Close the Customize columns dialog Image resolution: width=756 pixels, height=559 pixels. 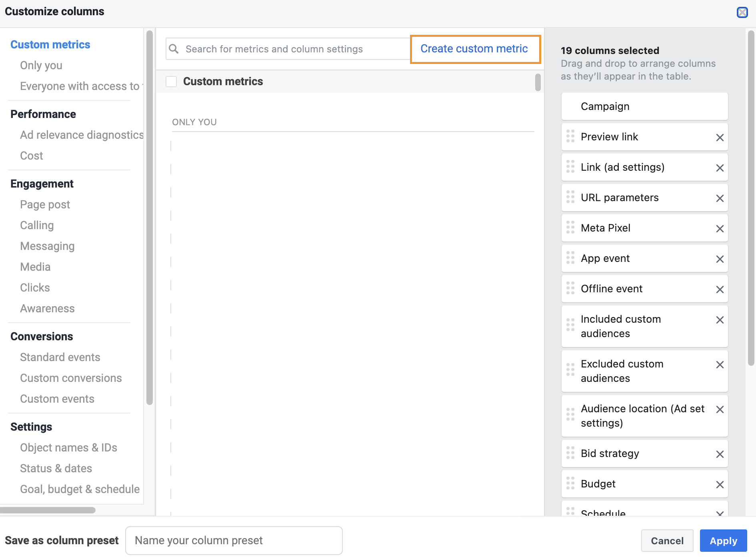(x=742, y=12)
